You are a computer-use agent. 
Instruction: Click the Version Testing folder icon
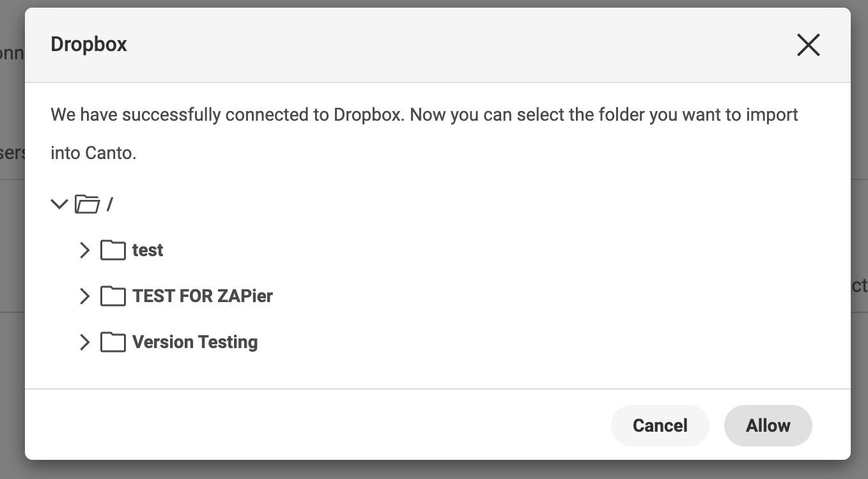click(x=113, y=342)
